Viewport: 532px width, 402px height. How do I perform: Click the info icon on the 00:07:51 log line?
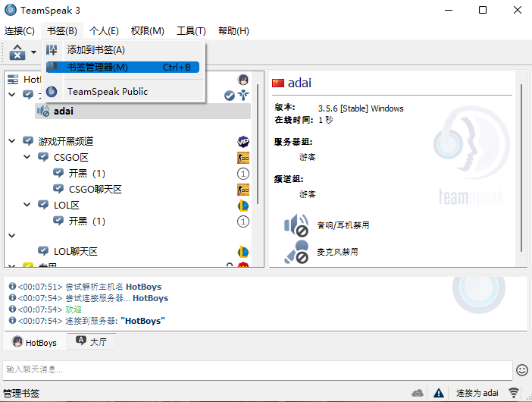pyautogui.click(x=12, y=286)
